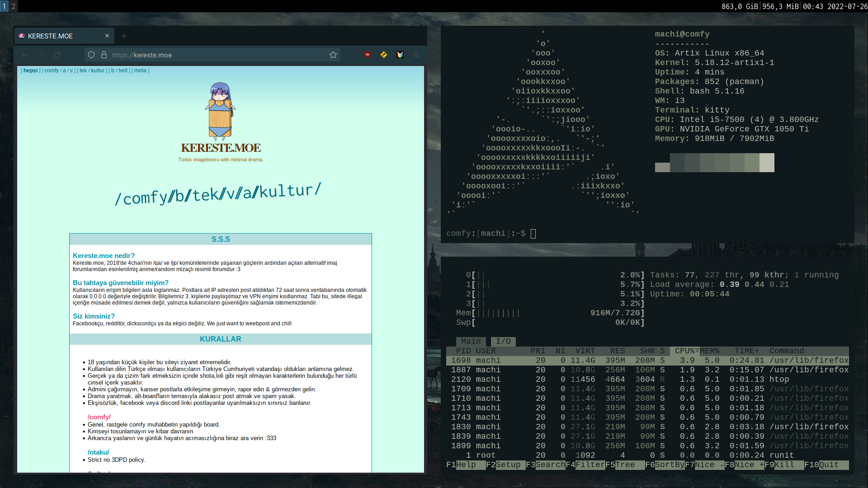Click the 'Siz kimsiniz?' heading
This screenshot has width=868, height=488.
pos(94,316)
